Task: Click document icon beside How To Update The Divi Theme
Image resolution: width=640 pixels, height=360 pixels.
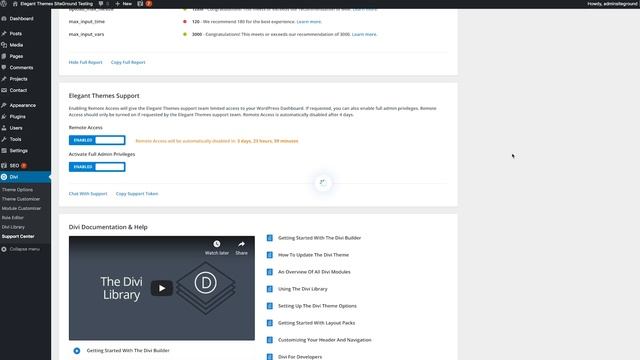Action: [269, 255]
